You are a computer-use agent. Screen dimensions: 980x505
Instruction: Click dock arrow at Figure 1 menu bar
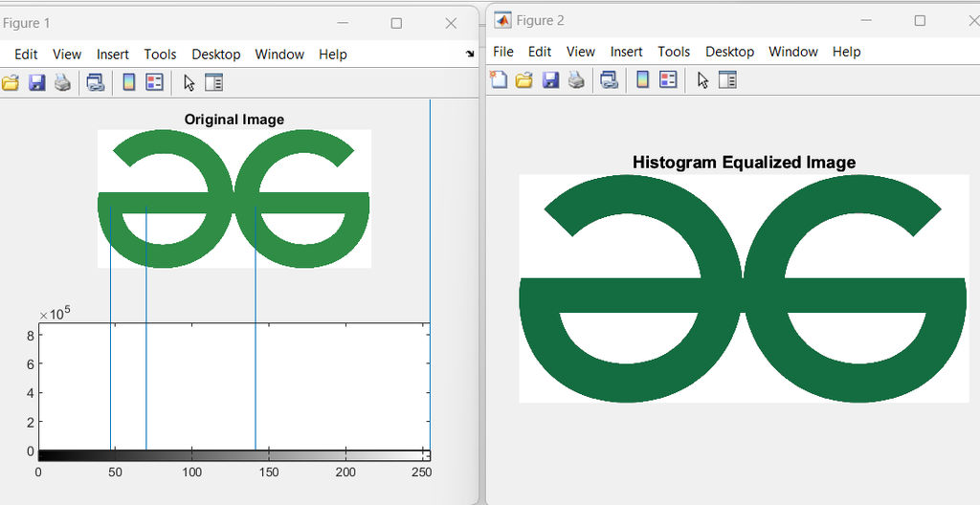pos(470,55)
